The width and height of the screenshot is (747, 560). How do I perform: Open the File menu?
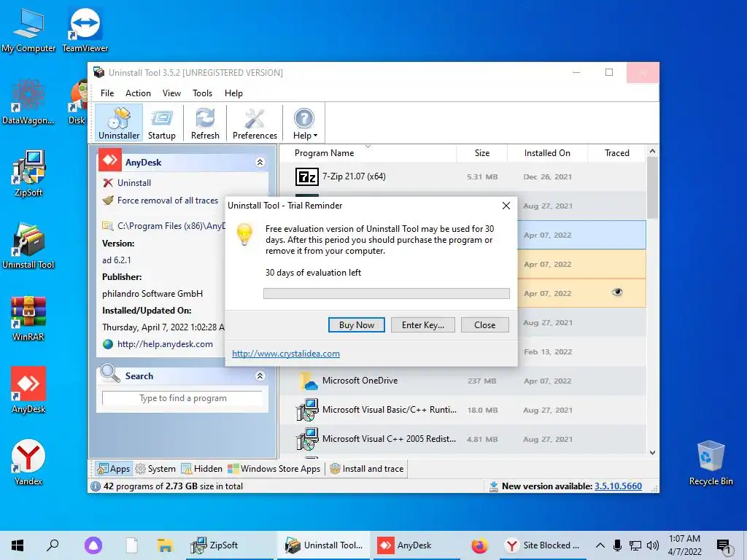(x=107, y=93)
